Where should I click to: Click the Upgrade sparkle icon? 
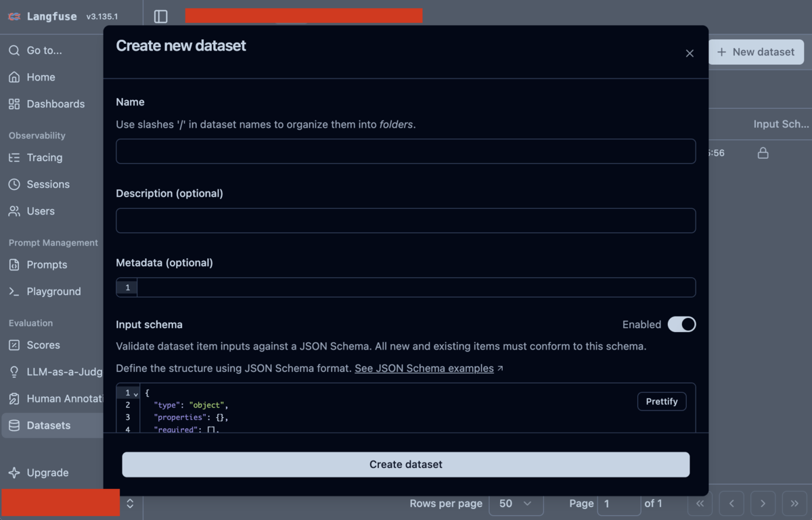[14, 473]
